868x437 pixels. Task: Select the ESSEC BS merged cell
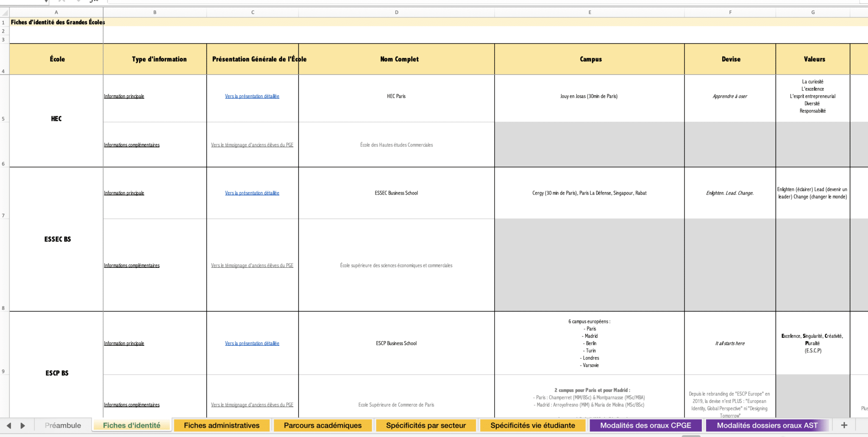56,239
